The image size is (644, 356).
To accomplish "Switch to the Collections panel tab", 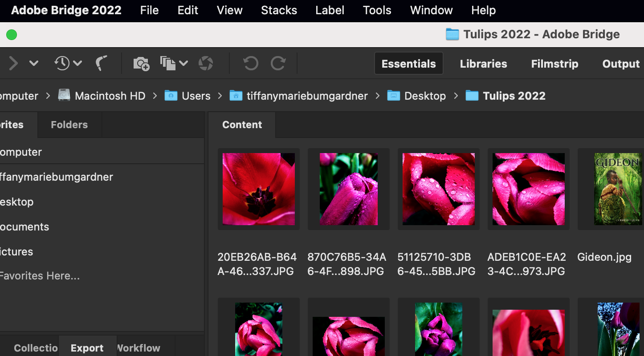I will tap(36, 348).
